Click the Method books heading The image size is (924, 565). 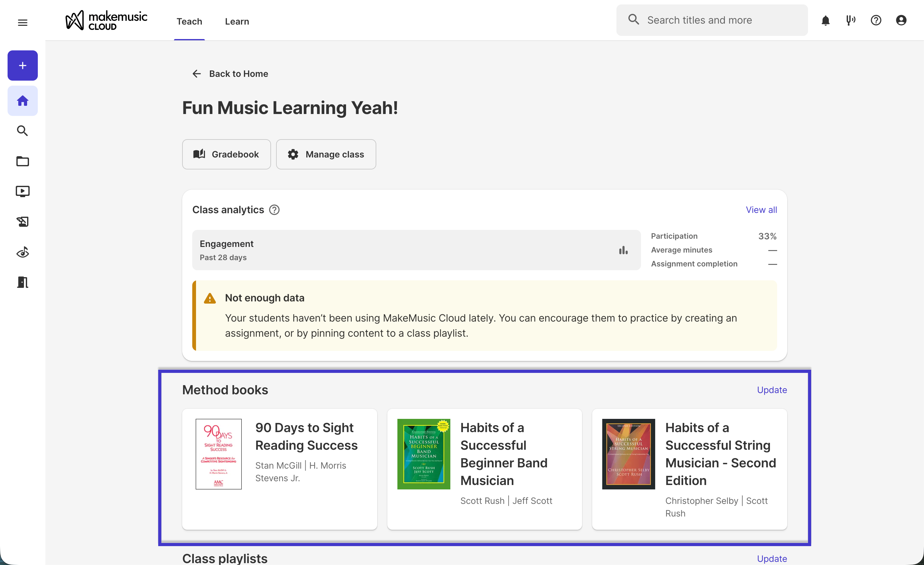225,390
